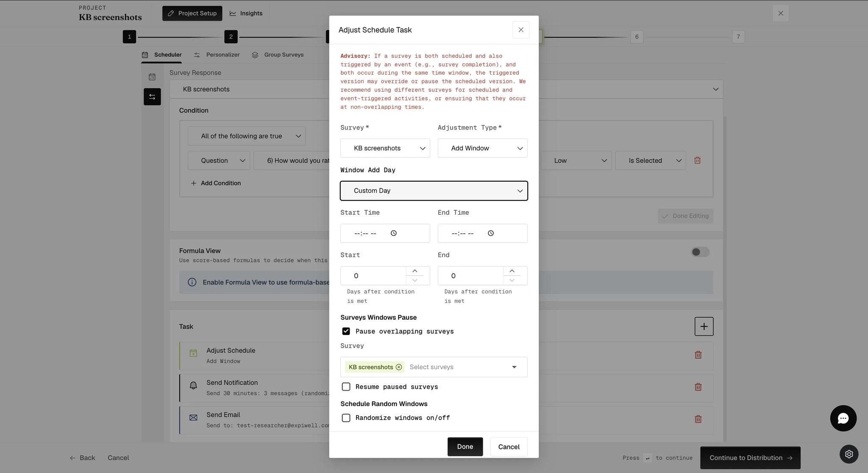Click the envelope icon of Send Email
This screenshot has height=473, width=868.
tap(193, 418)
